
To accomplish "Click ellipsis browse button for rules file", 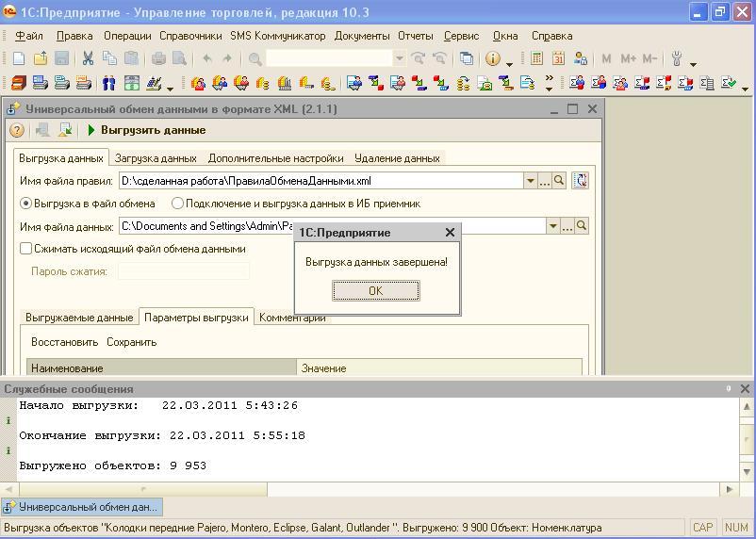I will [545, 181].
